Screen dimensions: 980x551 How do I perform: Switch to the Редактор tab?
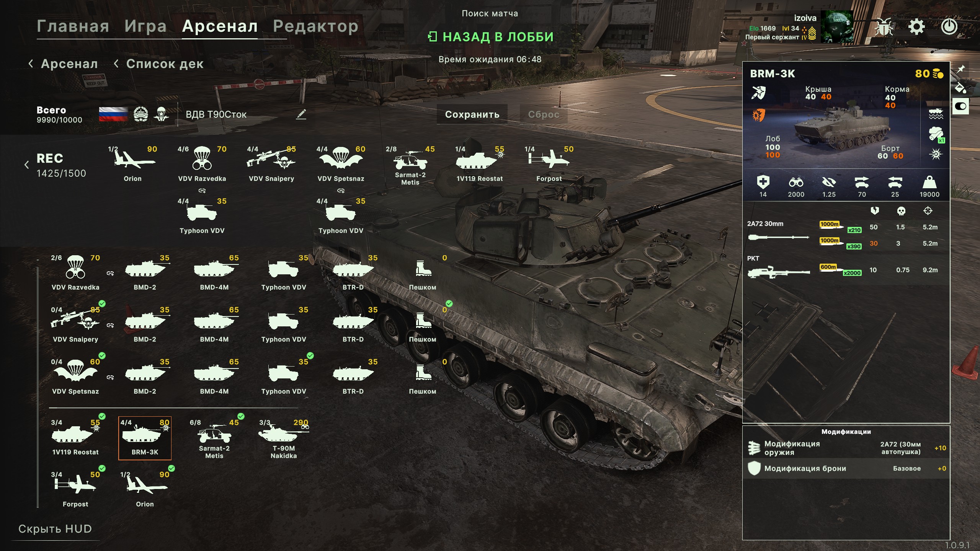coord(316,26)
